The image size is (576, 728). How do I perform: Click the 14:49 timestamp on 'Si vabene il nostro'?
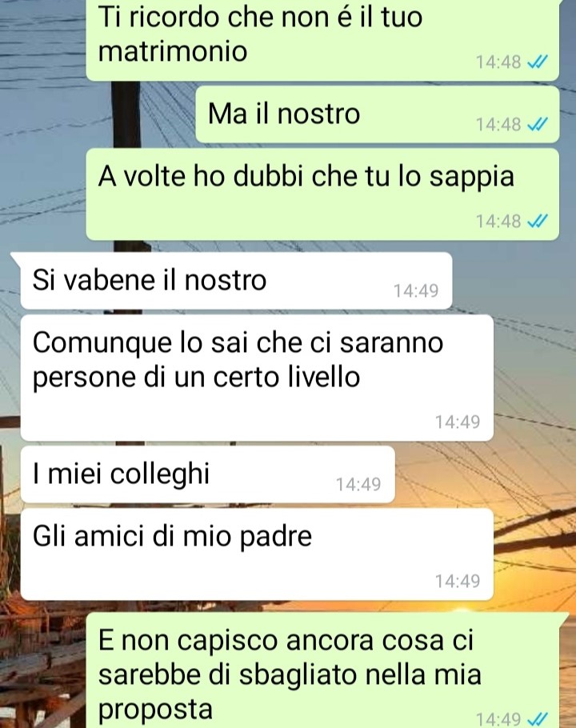click(x=416, y=290)
